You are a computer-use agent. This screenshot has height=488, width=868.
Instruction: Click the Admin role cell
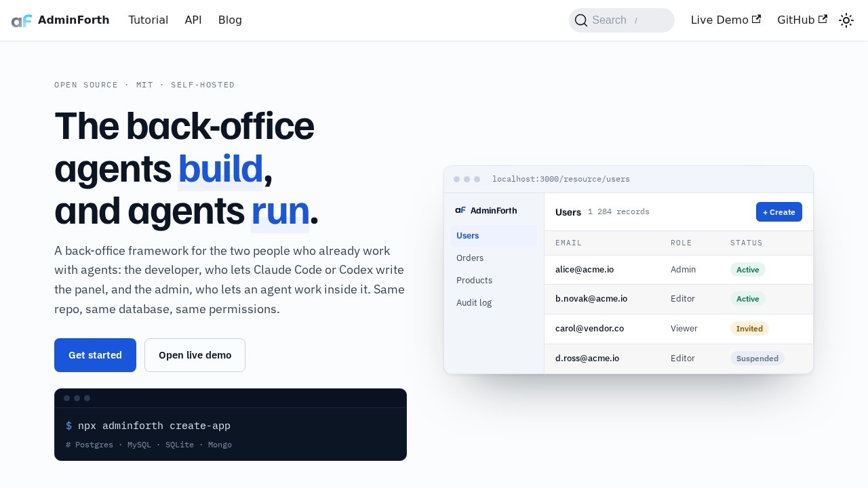[x=683, y=270]
